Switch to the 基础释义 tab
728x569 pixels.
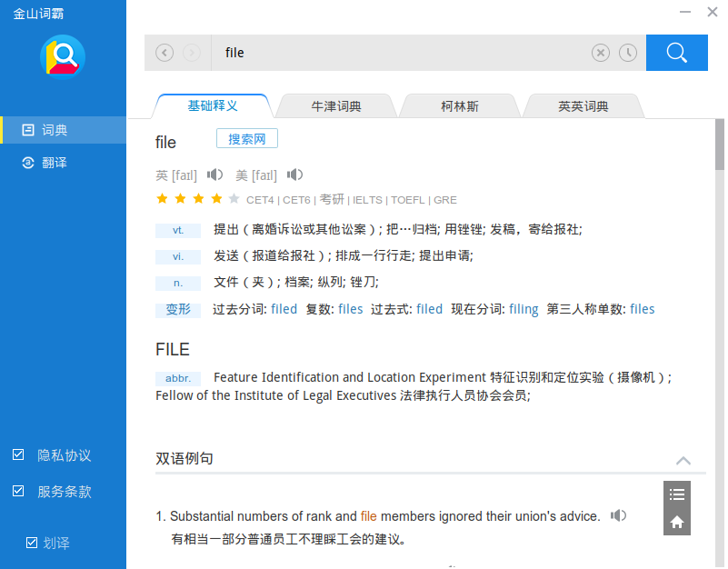pyautogui.click(x=213, y=106)
